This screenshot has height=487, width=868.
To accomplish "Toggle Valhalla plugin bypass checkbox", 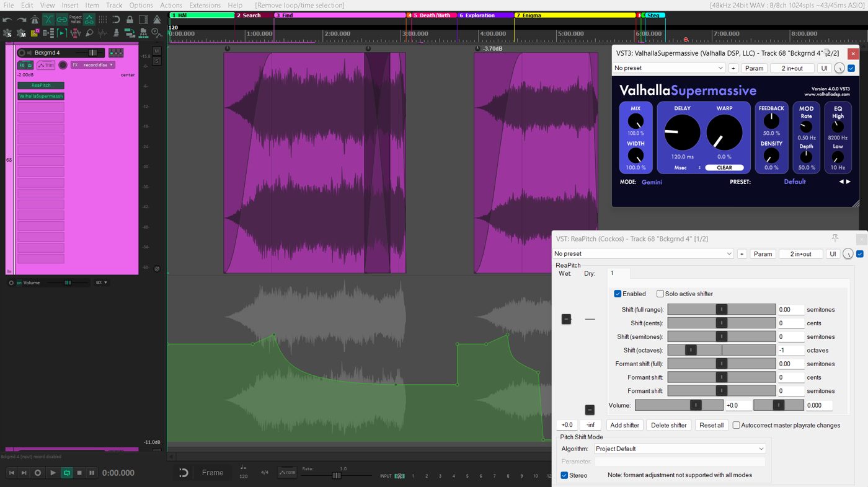I will (x=851, y=68).
